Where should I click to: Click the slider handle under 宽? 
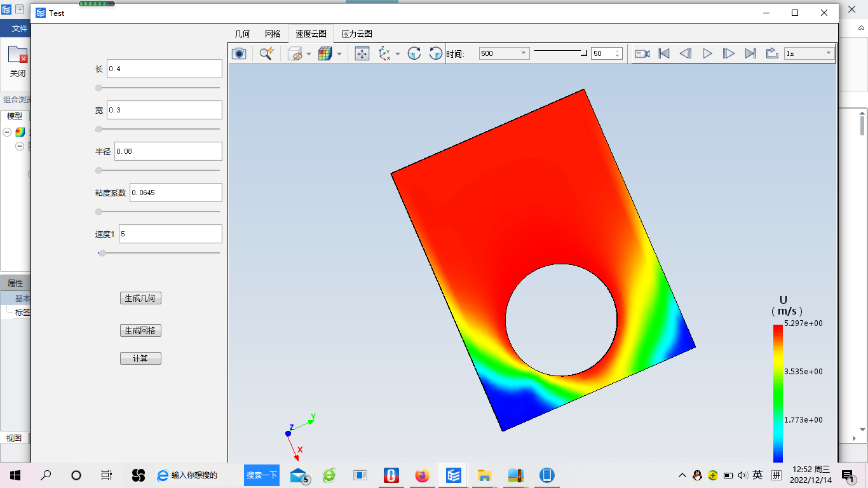point(98,129)
